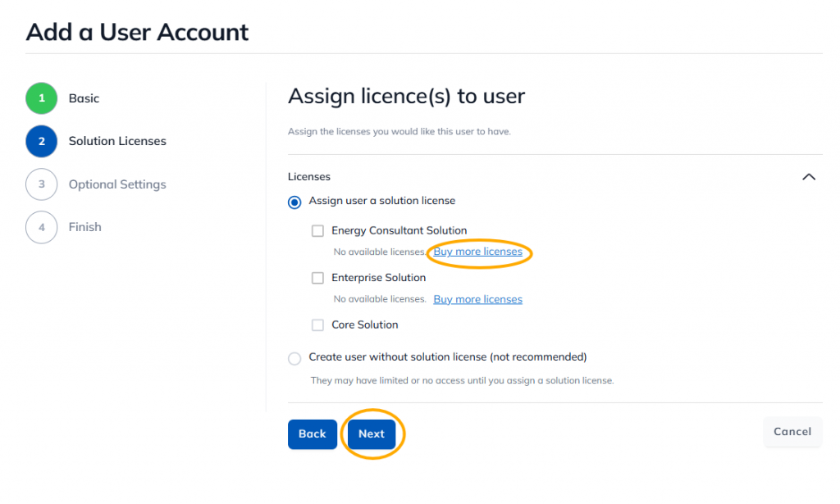The height and width of the screenshot is (504, 840).
Task: Choose Create user without solution license option
Action: (x=294, y=358)
